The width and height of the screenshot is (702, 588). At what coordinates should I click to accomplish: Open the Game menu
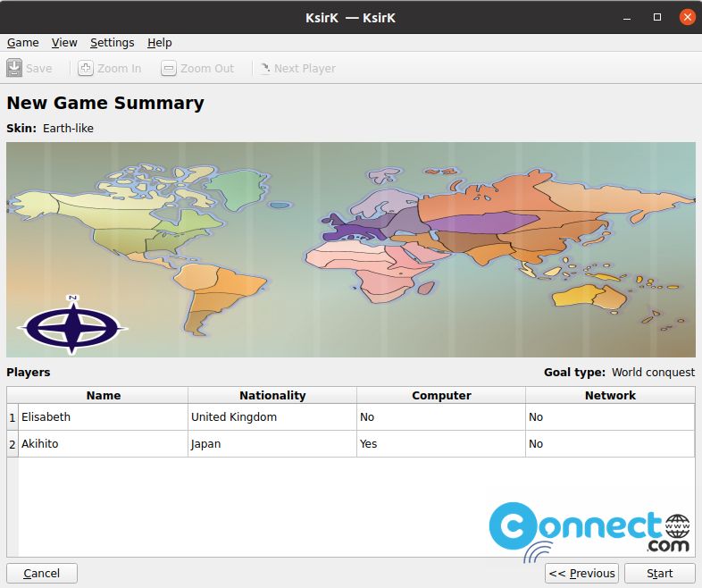[23, 42]
